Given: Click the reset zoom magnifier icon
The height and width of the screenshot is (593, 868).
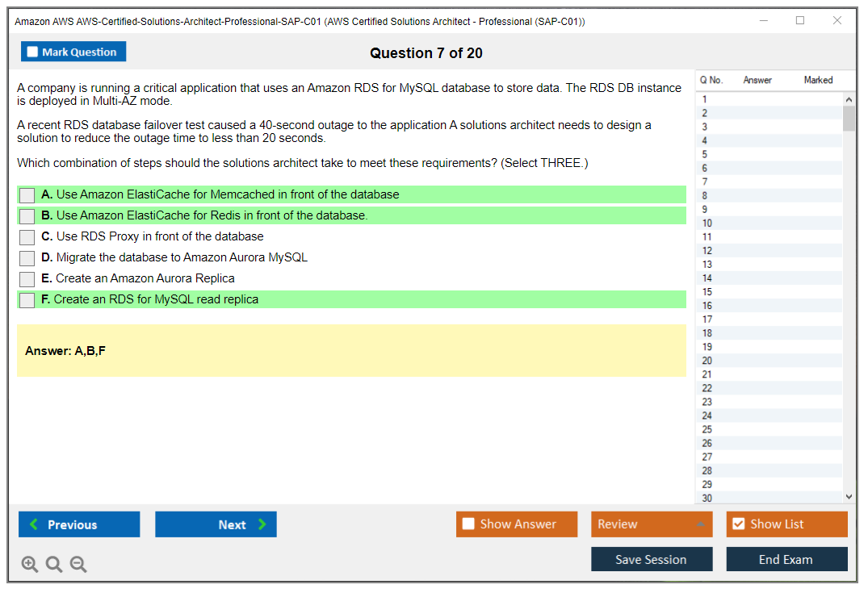Looking at the screenshot, I should click(x=54, y=565).
